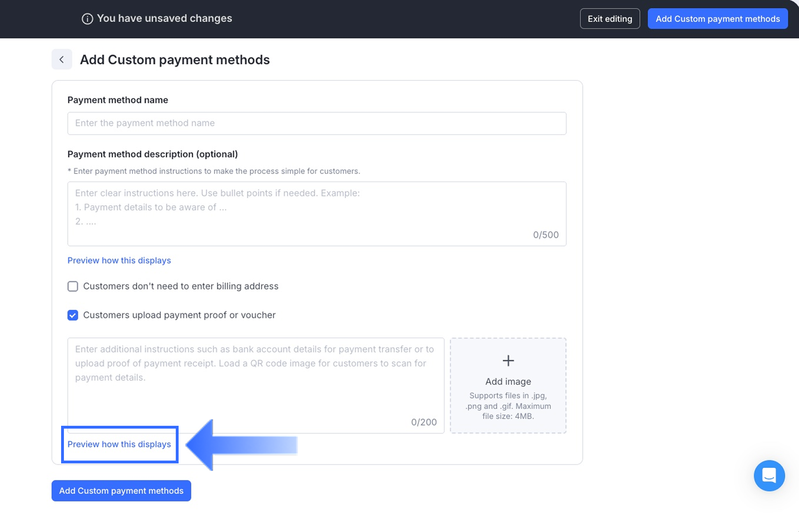Click the "You have unsaved changes" message
The height and width of the screenshot is (532, 799).
click(x=164, y=18)
